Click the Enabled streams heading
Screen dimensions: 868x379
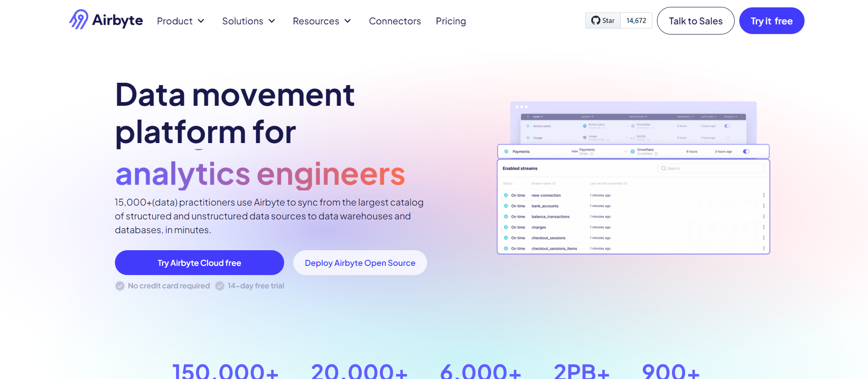[x=520, y=168]
